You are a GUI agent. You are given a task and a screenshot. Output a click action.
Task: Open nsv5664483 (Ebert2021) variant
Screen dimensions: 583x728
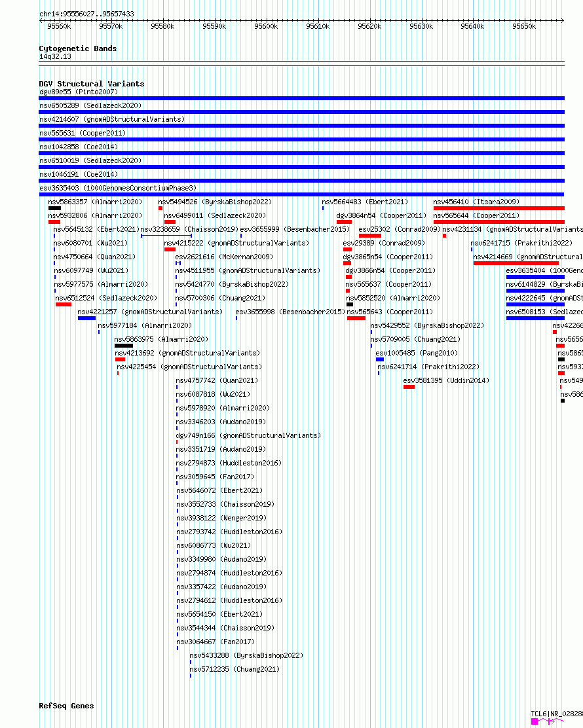365,202
